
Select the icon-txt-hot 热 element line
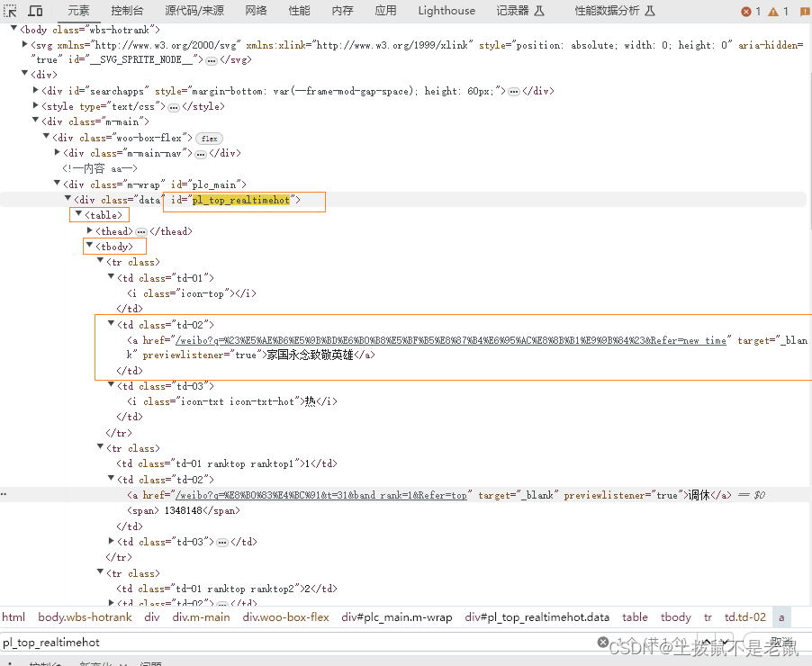coord(232,402)
